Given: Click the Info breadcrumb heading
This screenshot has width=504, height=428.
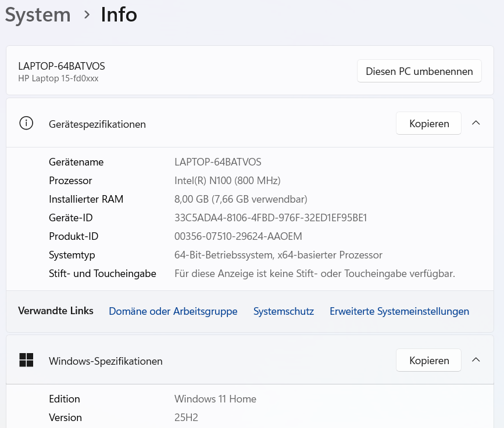Looking at the screenshot, I should tap(119, 15).
